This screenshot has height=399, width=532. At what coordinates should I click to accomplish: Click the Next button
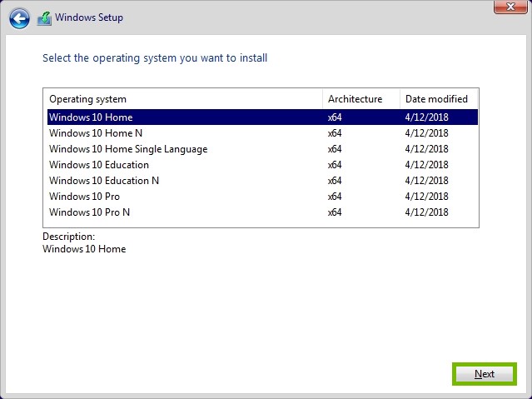pyautogui.click(x=485, y=374)
